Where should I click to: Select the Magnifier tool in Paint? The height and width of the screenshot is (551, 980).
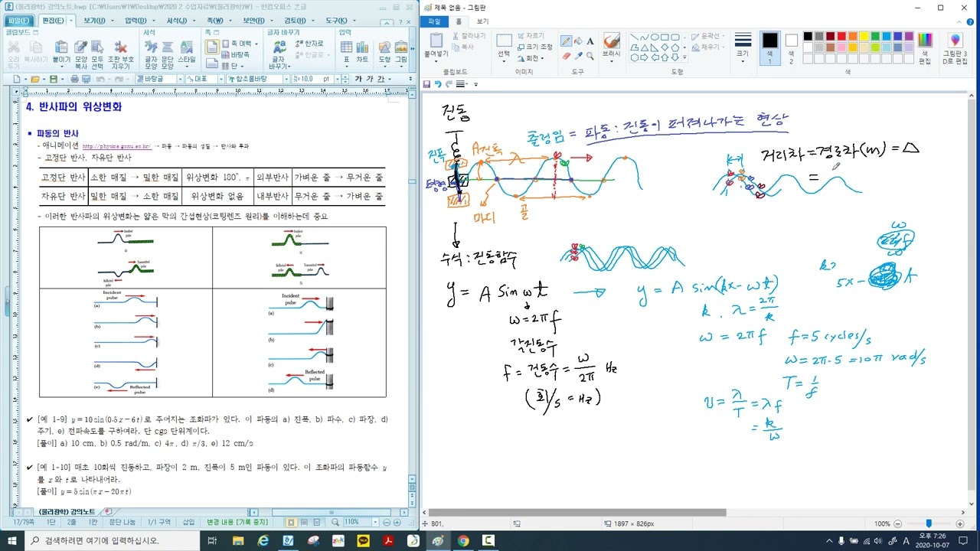590,55
